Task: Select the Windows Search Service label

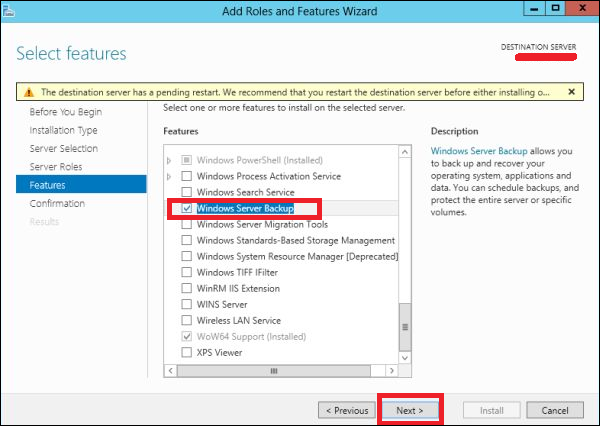Action: tap(246, 193)
